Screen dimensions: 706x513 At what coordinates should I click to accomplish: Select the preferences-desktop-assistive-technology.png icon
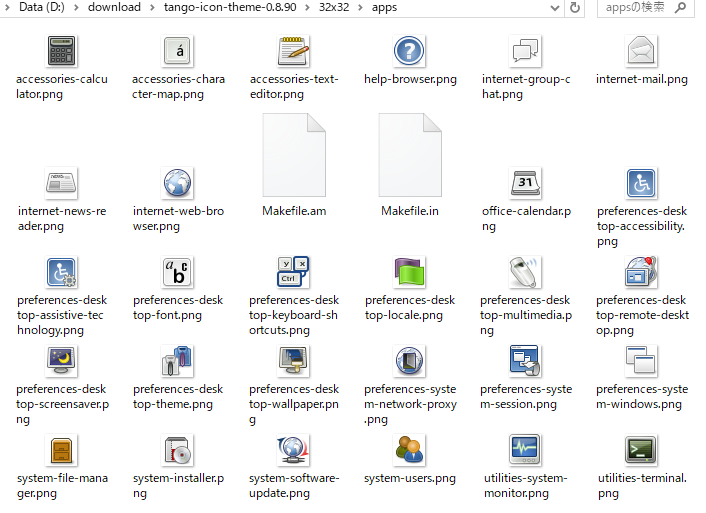(x=62, y=272)
